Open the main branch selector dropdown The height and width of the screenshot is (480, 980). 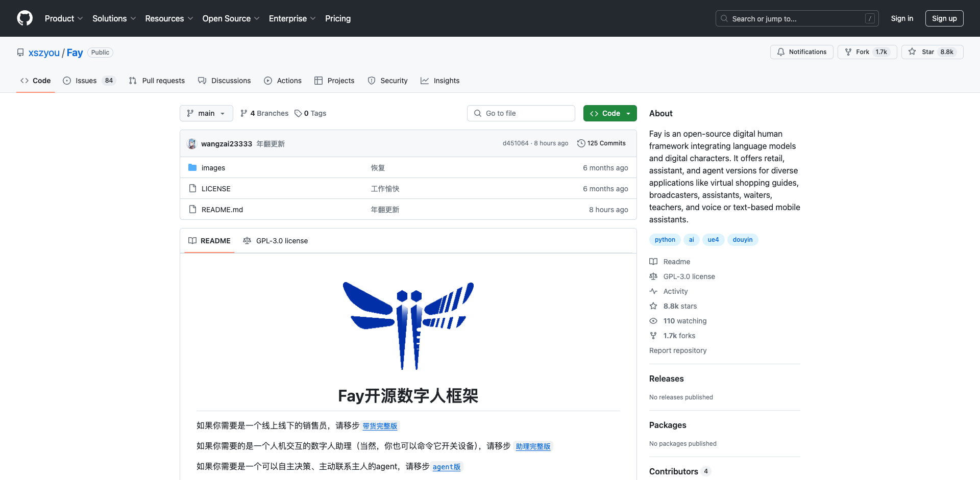206,113
